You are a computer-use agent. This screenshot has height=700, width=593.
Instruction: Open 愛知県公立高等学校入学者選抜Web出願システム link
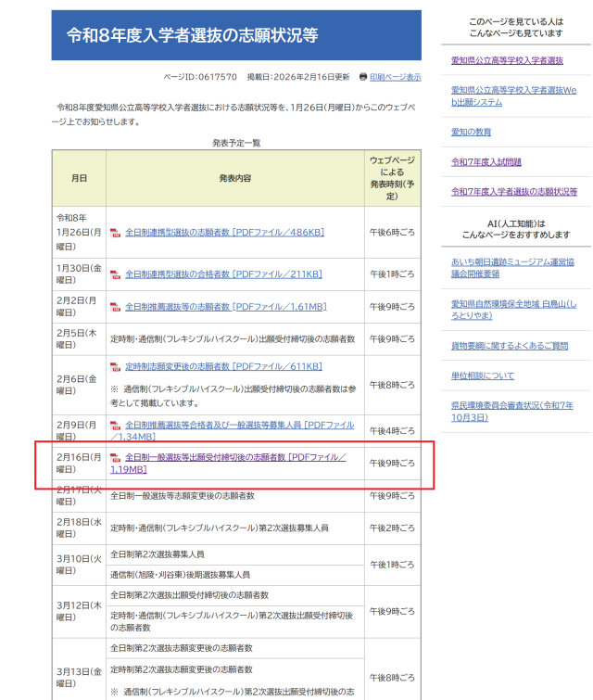click(513, 95)
